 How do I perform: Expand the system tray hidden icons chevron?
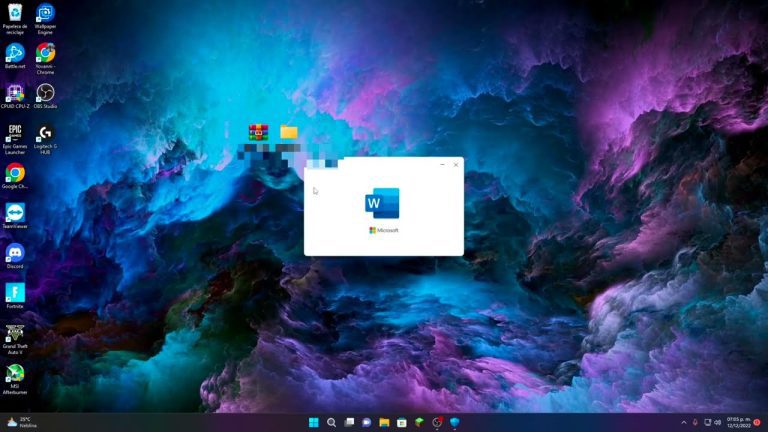click(684, 422)
